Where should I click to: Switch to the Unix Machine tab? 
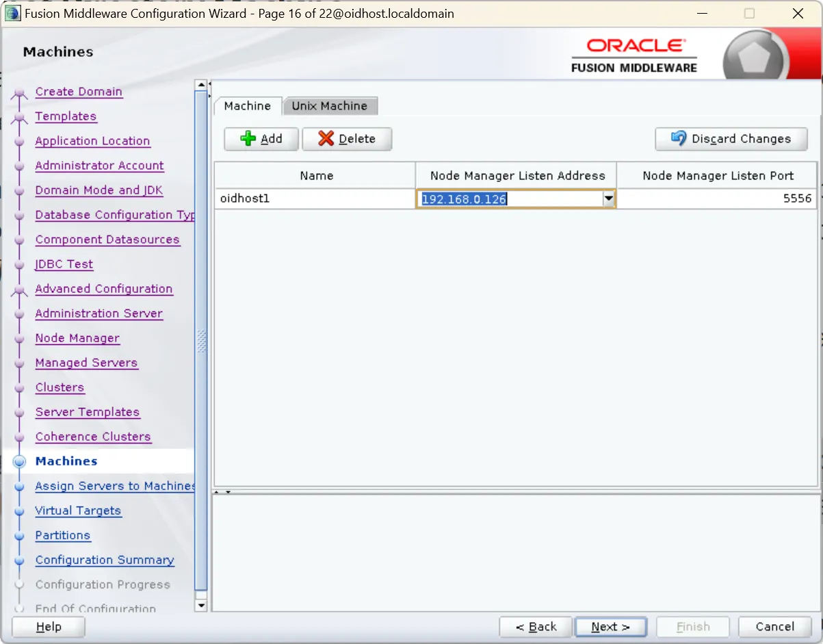pos(330,106)
